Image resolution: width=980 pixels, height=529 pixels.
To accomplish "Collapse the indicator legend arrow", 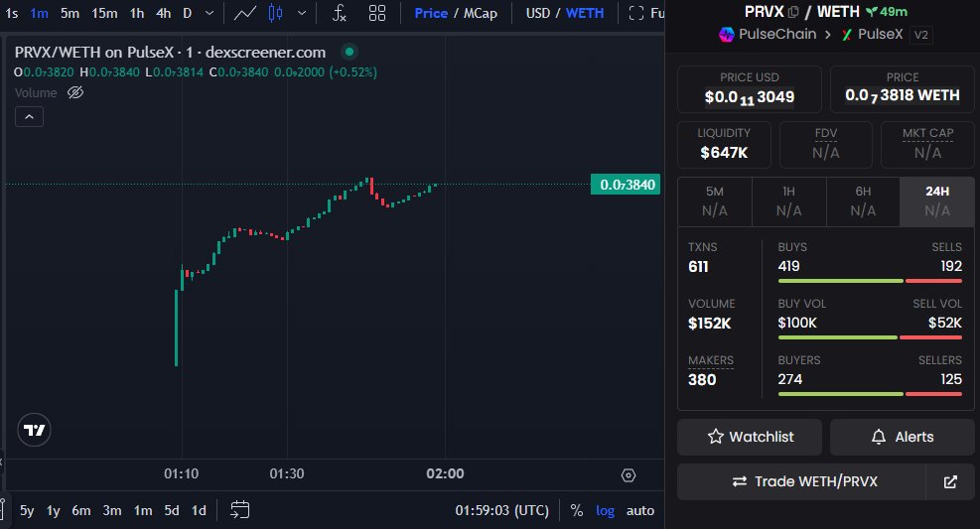I will (30, 117).
